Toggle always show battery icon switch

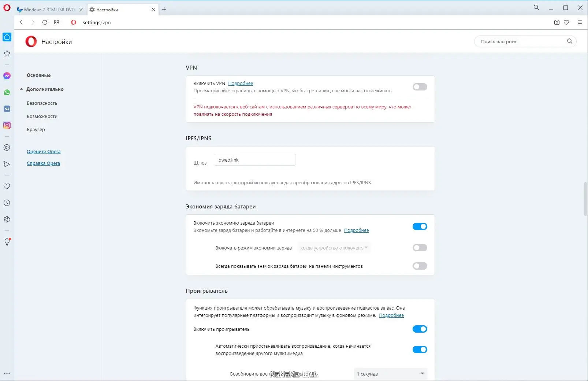coord(420,266)
